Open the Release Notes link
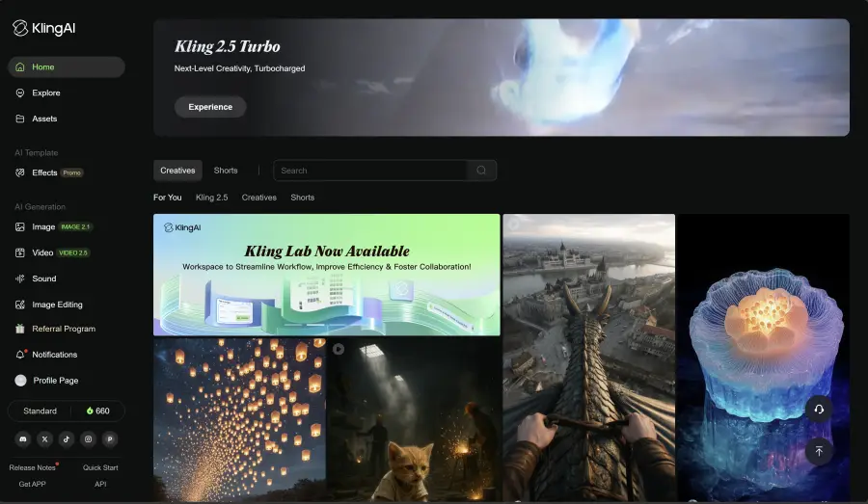This screenshot has height=504, width=868. [32, 467]
